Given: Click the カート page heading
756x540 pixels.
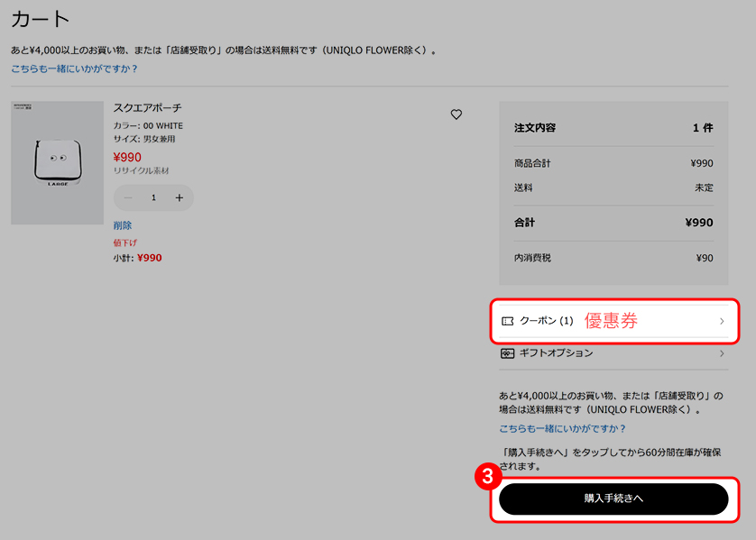Looking at the screenshot, I should pyautogui.click(x=41, y=19).
